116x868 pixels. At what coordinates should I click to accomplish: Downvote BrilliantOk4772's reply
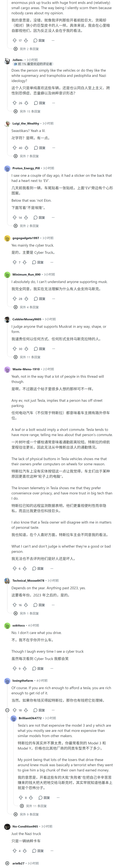31,798
